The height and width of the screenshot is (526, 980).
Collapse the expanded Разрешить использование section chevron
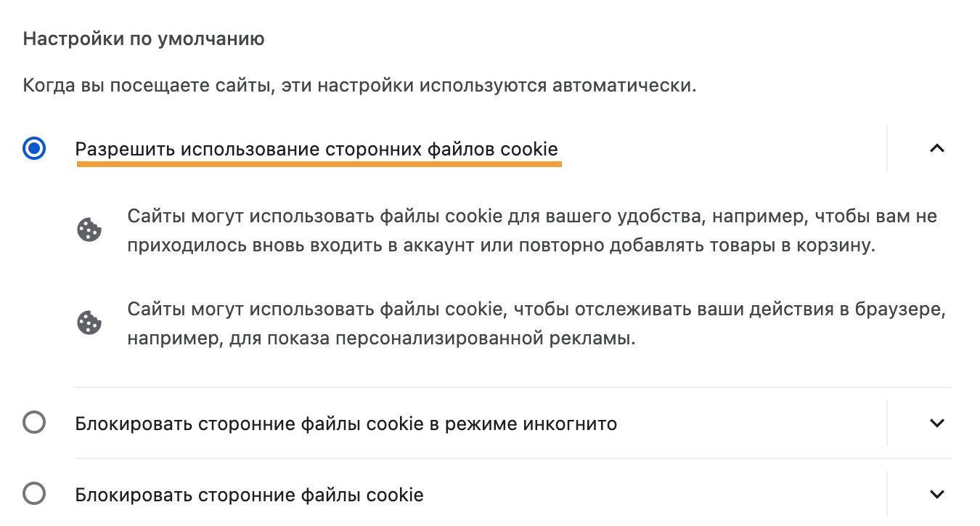937,148
